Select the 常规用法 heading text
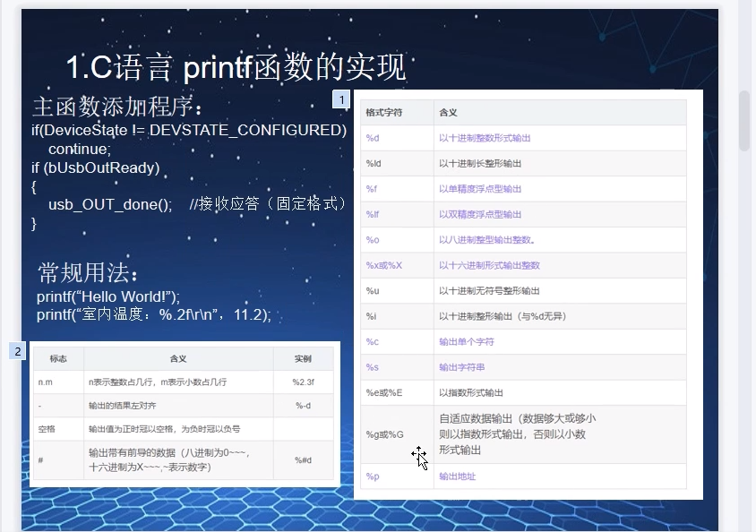Viewport: 756px width, 532px height. [x=88, y=273]
